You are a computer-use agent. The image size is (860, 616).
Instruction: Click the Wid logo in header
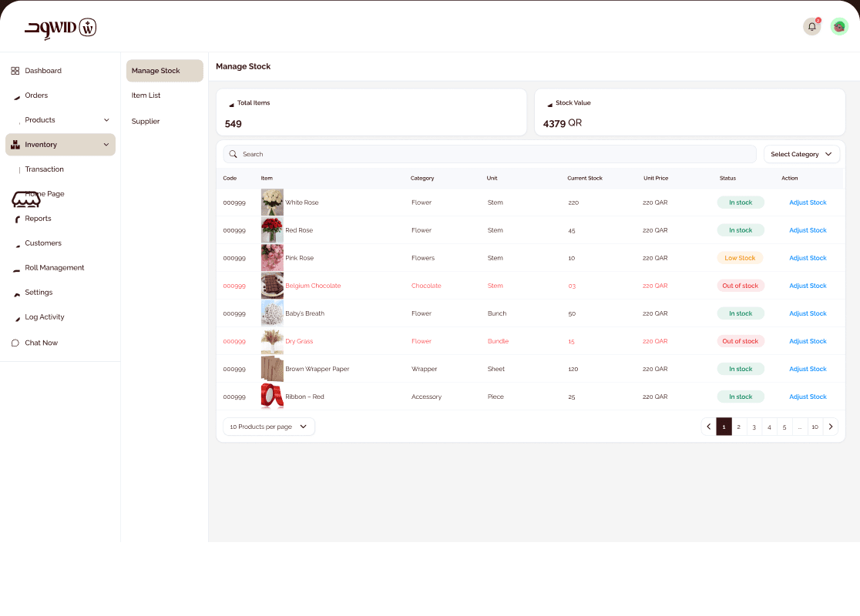click(x=60, y=28)
